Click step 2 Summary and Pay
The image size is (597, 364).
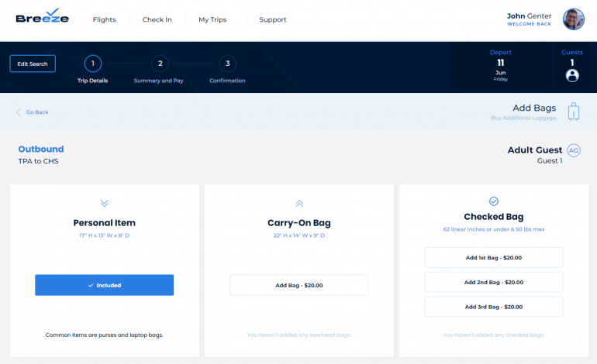coord(159,64)
